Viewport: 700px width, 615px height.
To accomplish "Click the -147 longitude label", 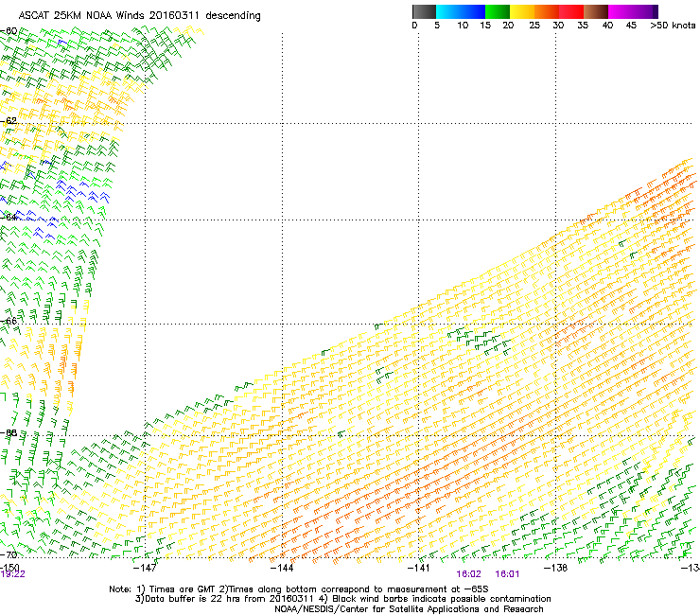I will point(145,568).
